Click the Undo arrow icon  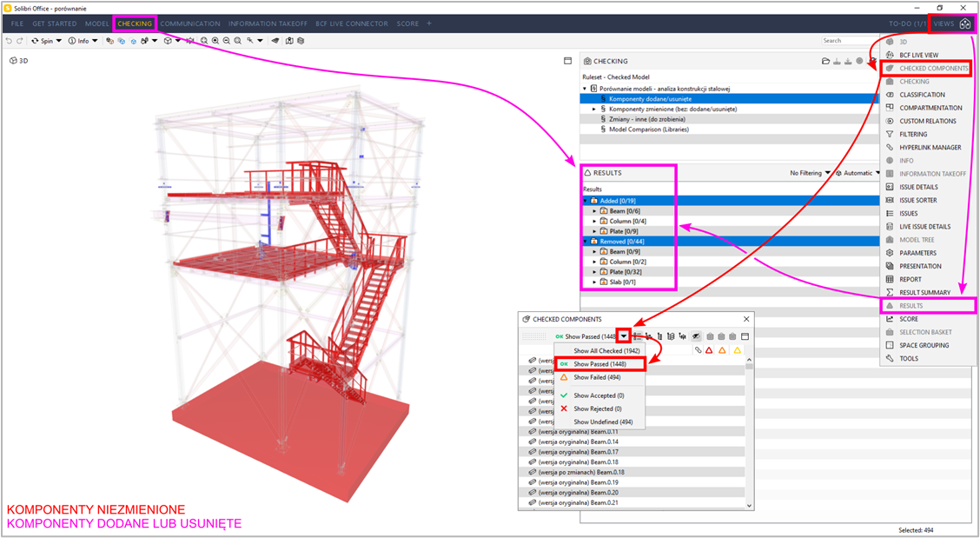point(9,41)
